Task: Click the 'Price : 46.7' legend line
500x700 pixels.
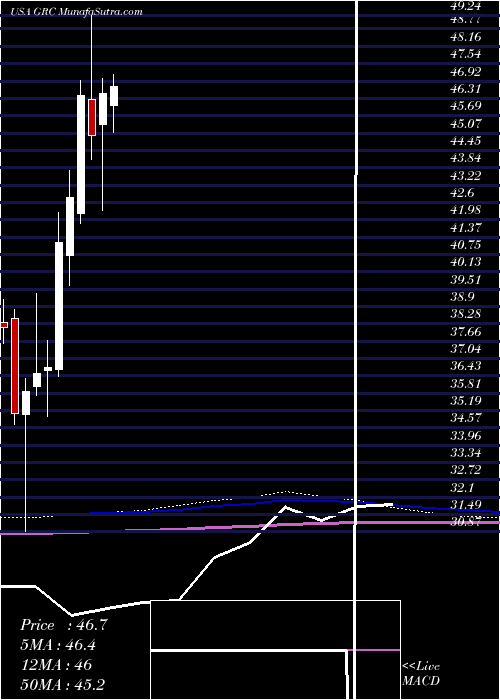Action: pyautogui.click(x=64, y=625)
